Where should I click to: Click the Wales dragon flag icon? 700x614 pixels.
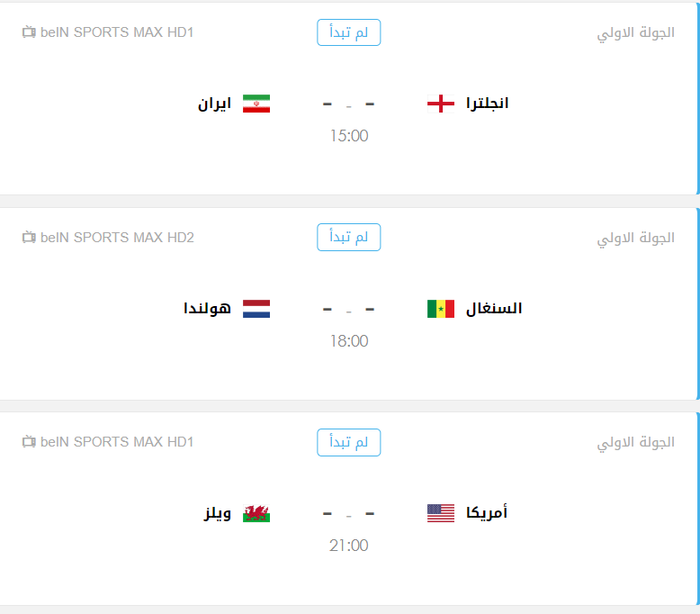(x=256, y=513)
